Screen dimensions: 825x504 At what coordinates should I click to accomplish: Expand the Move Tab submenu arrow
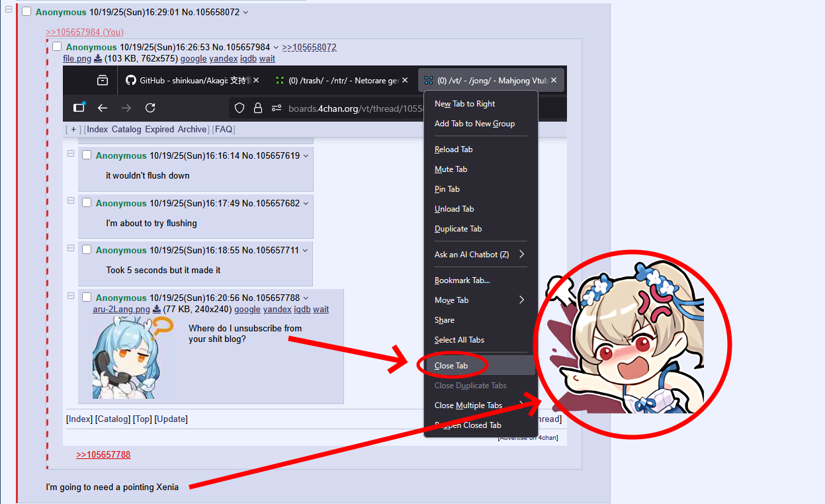pyautogui.click(x=521, y=300)
